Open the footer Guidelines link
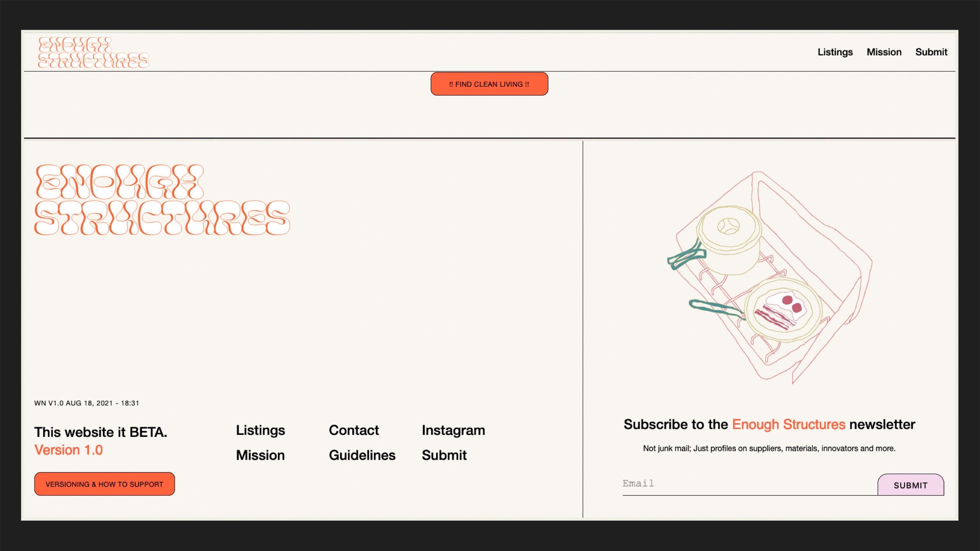 coord(362,455)
